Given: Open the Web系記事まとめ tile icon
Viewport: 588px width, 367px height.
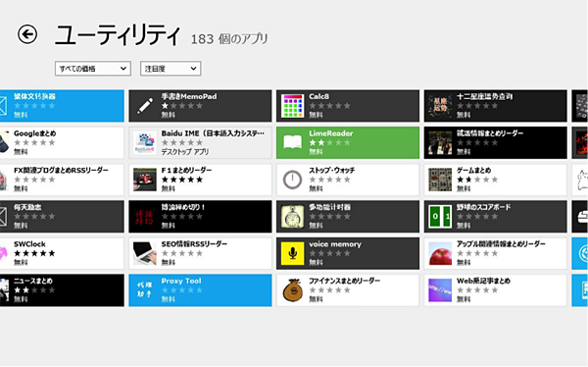Looking at the screenshot, I should [440, 290].
